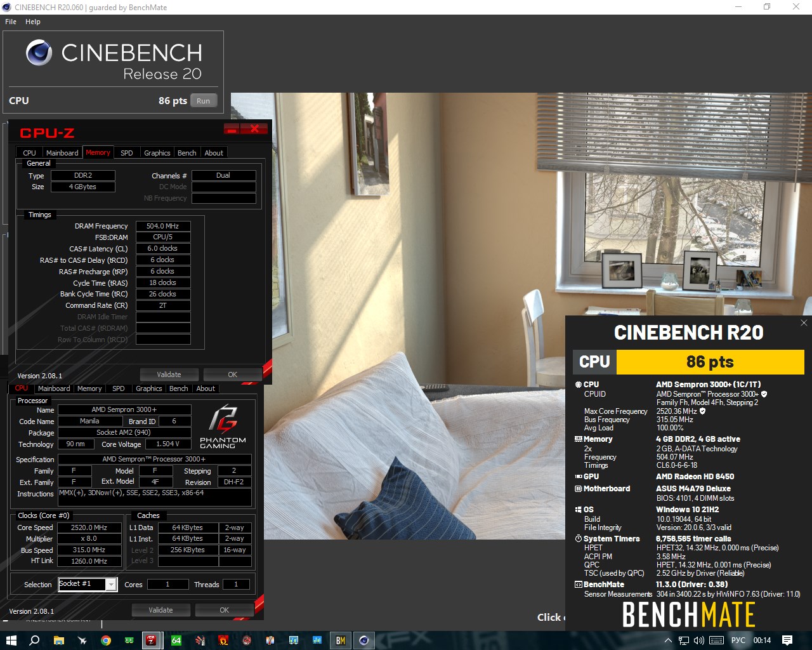Open Bench tab in upper CPU-Z
The image size is (812, 650).
[187, 153]
